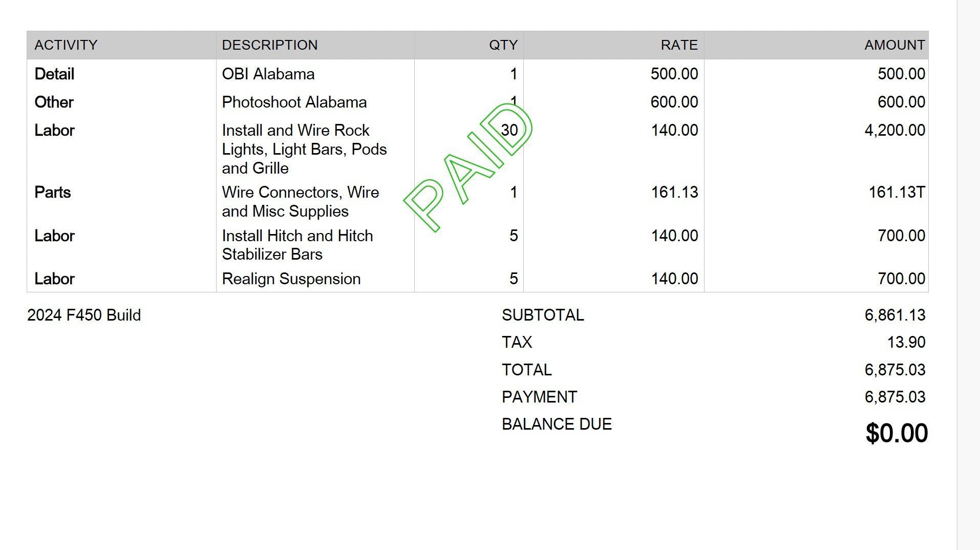Click the vertical scrollbar track at right edge

pos(968,275)
